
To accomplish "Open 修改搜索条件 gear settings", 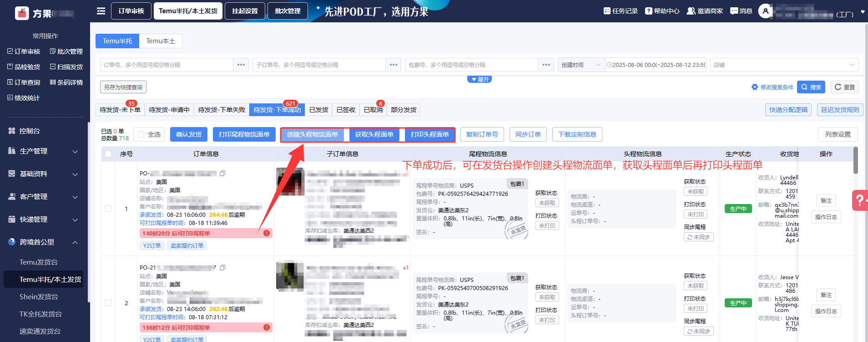I will coord(772,87).
